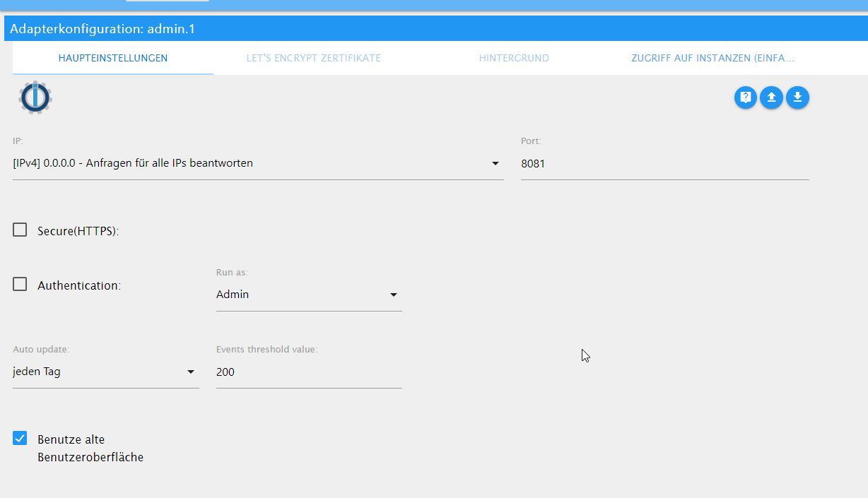Open the IP address dropdown
The width and height of the screenshot is (868, 498).
point(258,164)
